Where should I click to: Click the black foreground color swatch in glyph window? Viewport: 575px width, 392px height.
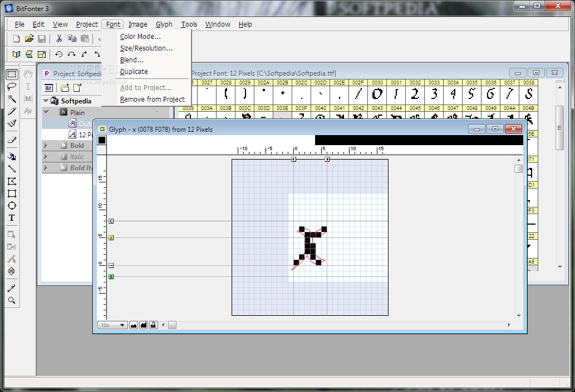pyautogui.click(x=101, y=140)
